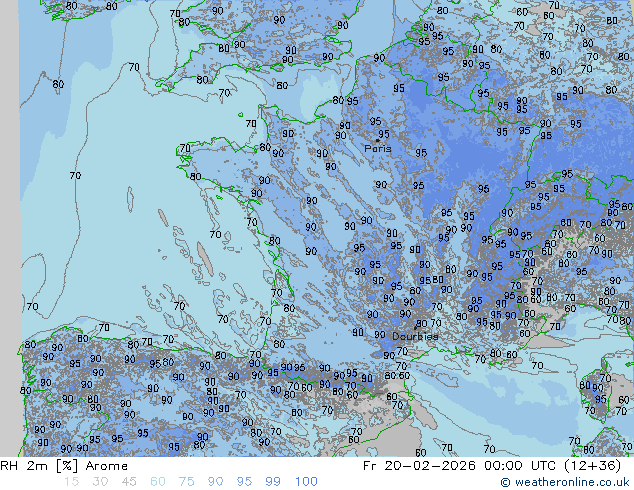Click the Paris city label

pos(378,148)
